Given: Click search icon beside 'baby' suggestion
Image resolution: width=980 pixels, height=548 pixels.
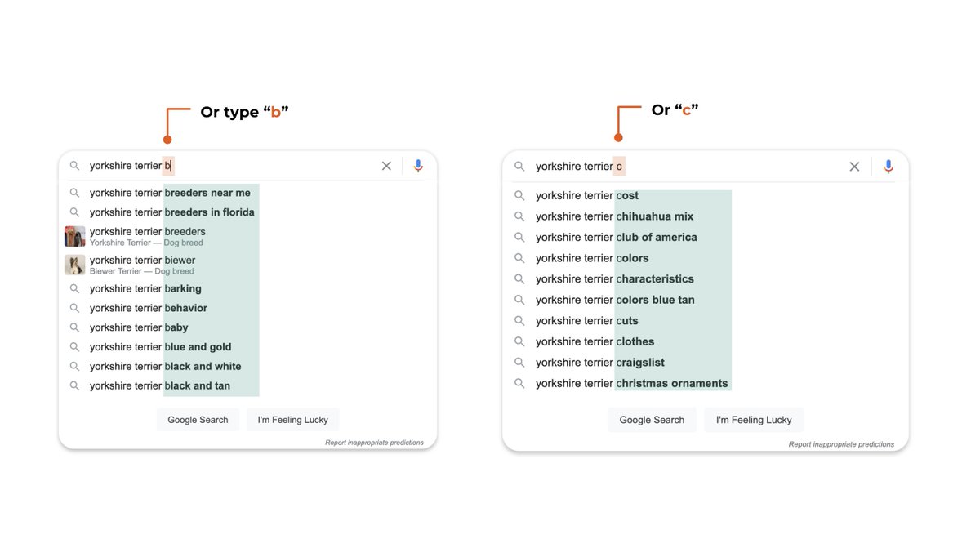Looking at the screenshot, I should [74, 327].
